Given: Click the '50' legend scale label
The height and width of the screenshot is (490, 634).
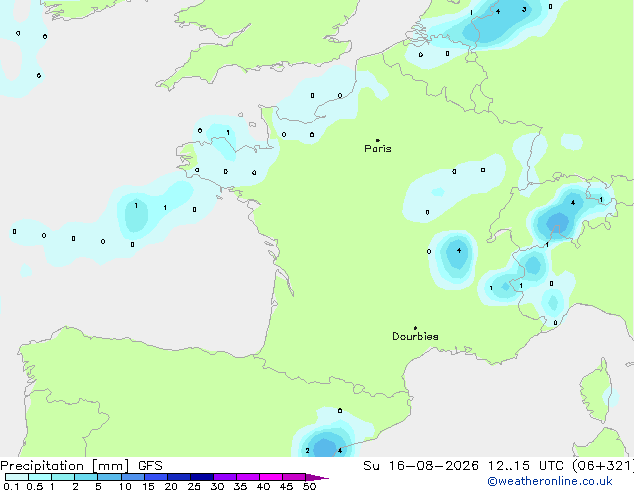Looking at the screenshot, I should [x=309, y=486].
